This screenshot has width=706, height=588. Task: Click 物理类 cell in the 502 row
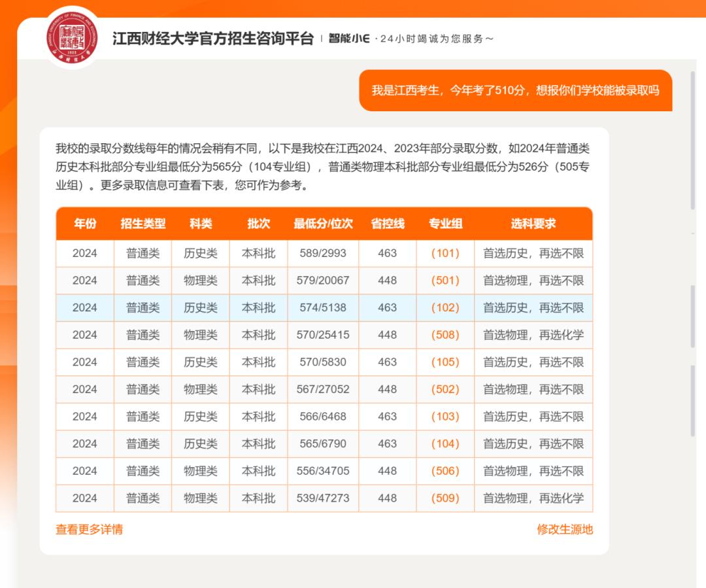pos(201,389)
